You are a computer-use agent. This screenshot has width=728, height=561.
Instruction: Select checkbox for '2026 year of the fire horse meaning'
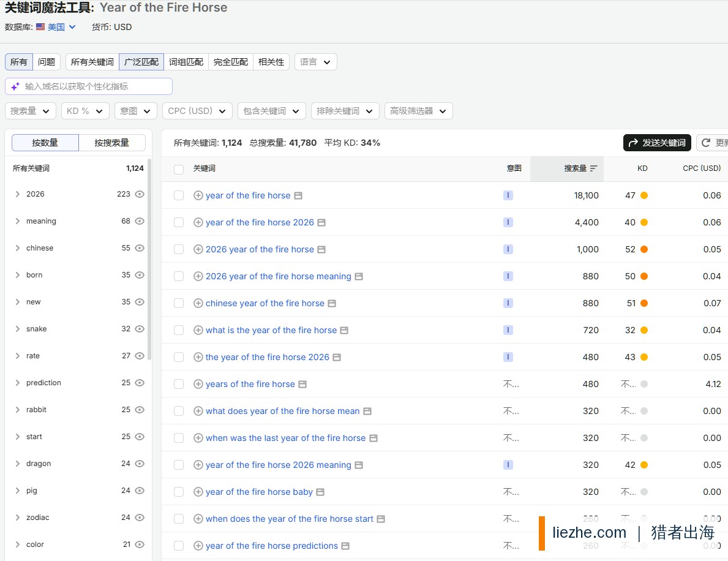point(179,276)
